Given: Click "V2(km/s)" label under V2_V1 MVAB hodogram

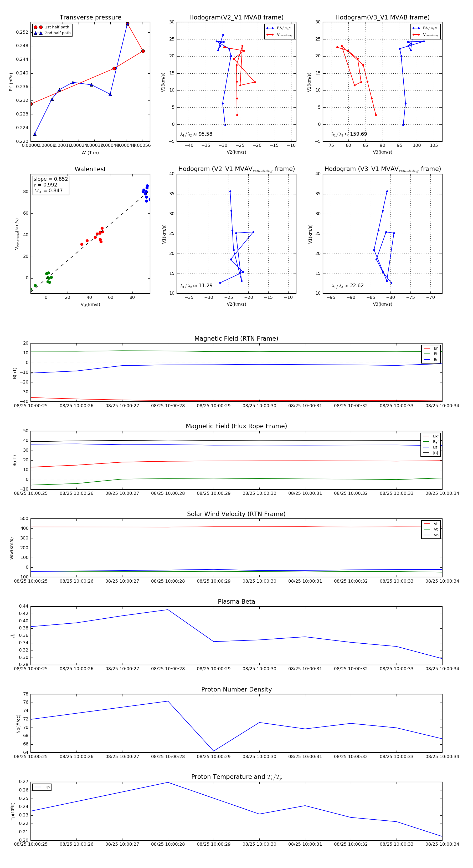Looking at the screenshot, I should tap(236, 152).
